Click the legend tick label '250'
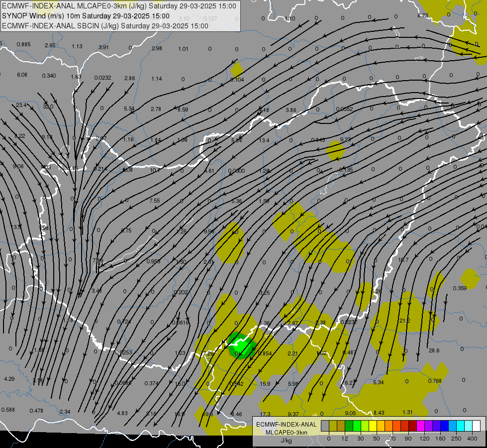The width and height of the screenshot is (487, 448). (x=456, y=439)
